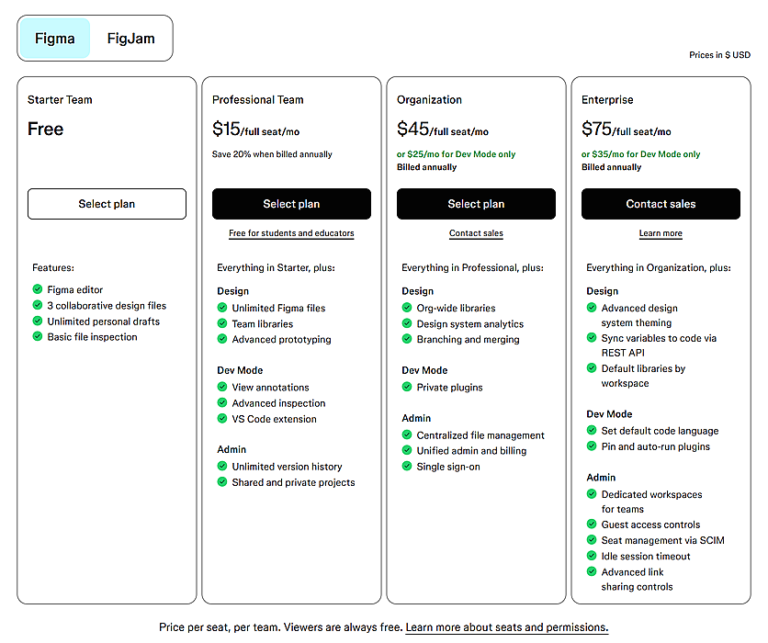Viewport: 768px width, 643px height.
Task: Click checkmark beside Set default code language
Action: coord(592,431)
